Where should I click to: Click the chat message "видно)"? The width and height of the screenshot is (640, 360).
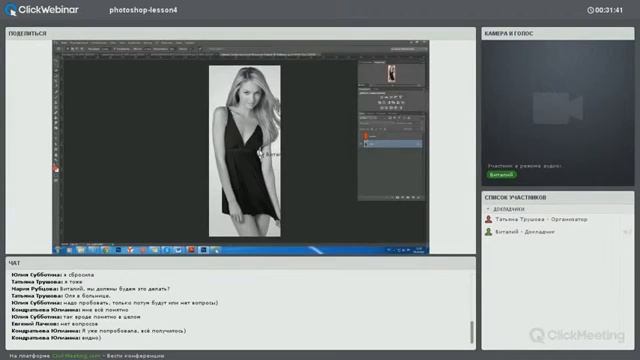[x=91, y=338]
